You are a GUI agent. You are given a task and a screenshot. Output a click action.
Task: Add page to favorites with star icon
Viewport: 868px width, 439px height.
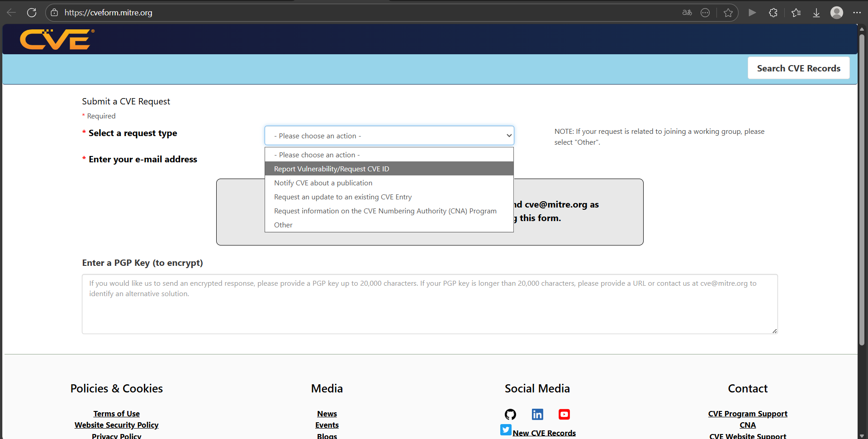728,13
